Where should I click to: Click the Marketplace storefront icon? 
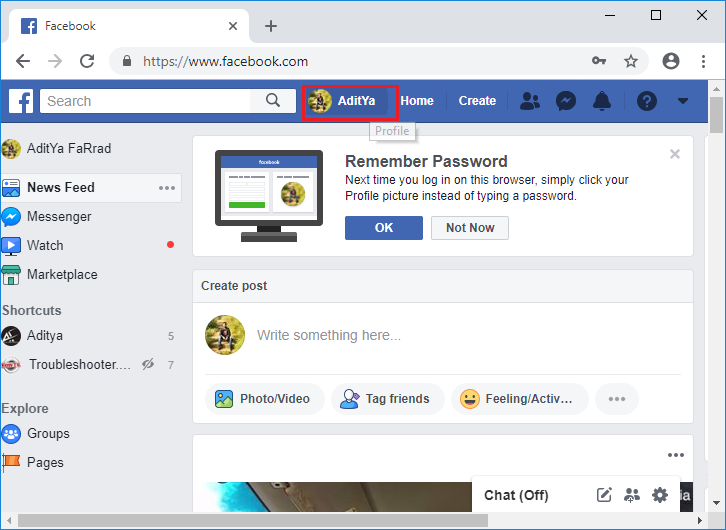coord(11,275)
